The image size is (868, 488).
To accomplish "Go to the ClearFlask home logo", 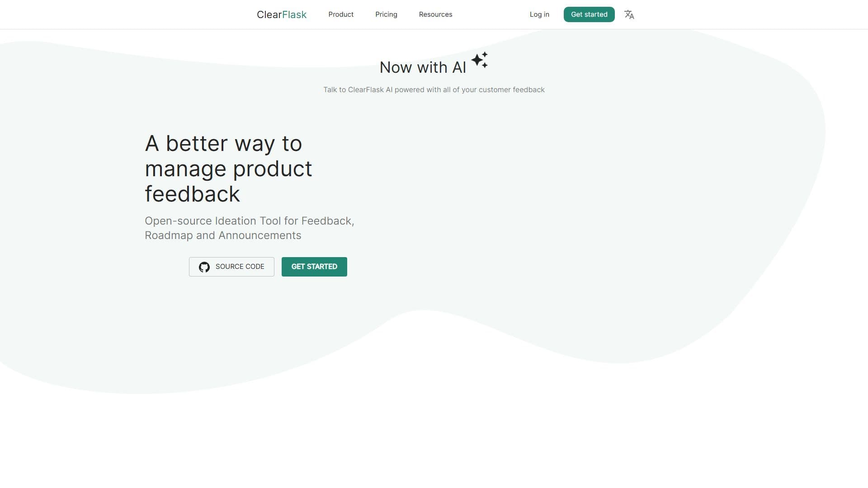I will point(282,14).
